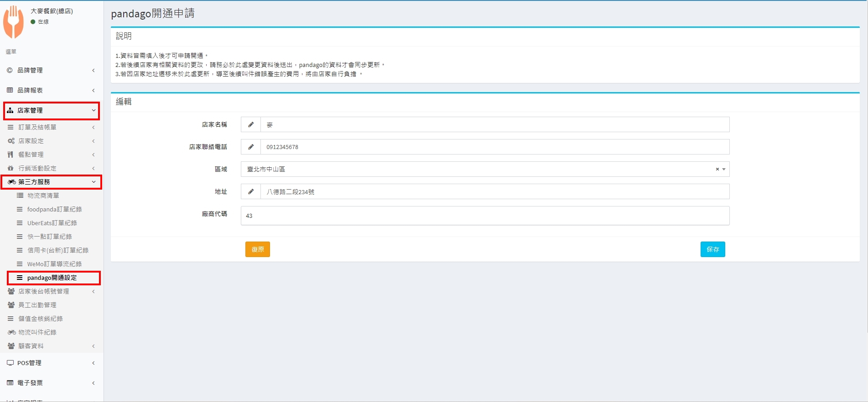Click the cutlery icon for 餐點管理

(x=10, y=155)
